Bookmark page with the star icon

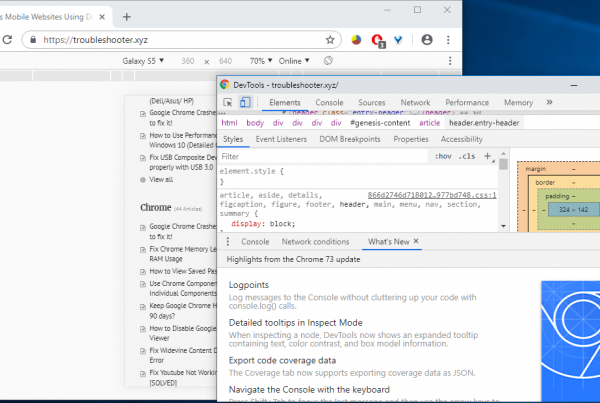point(330,40)
